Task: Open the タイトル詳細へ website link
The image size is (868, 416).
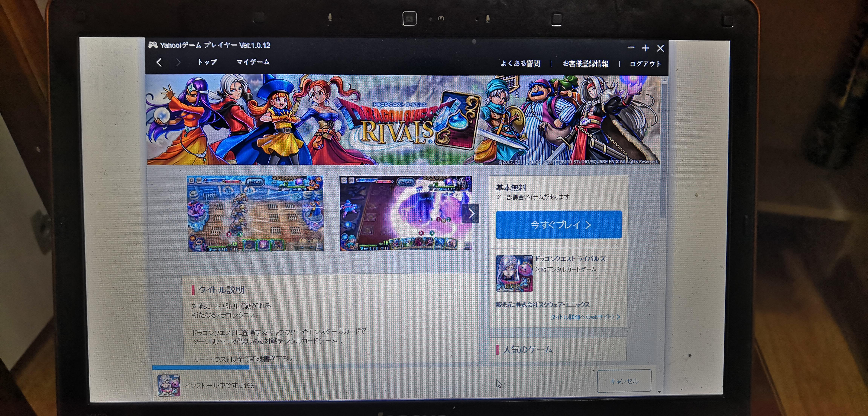Action: point(585,317)
